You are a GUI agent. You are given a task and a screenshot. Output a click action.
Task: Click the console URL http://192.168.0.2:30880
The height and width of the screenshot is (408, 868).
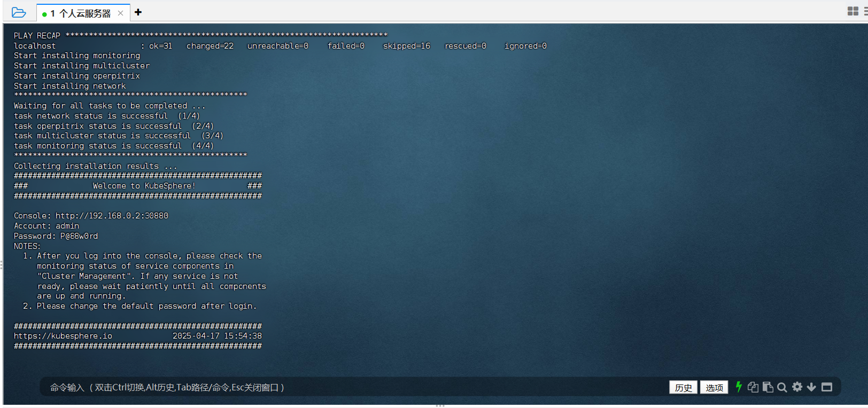(x=112, y=216)
